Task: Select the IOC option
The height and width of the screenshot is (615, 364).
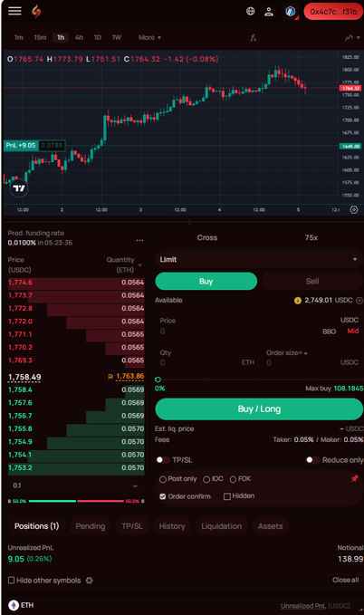Action: coord(213,479)
